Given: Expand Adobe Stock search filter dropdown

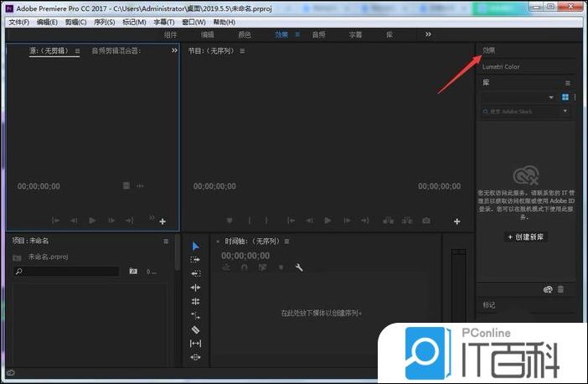Looking at the screenshot, I should 565,111.
